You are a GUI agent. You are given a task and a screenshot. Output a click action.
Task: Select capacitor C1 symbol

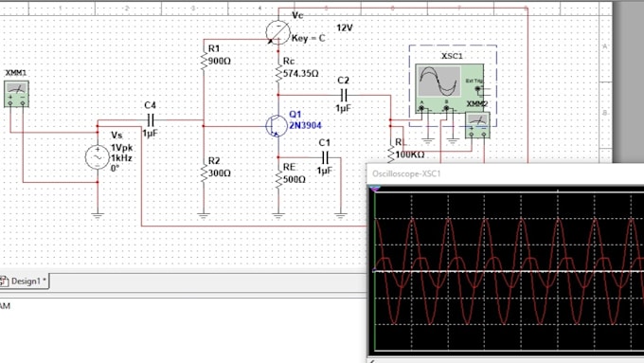[325, 157]
